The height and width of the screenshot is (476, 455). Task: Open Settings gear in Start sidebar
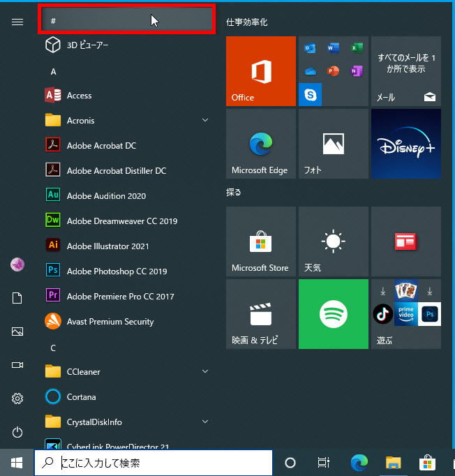[17, 399]
